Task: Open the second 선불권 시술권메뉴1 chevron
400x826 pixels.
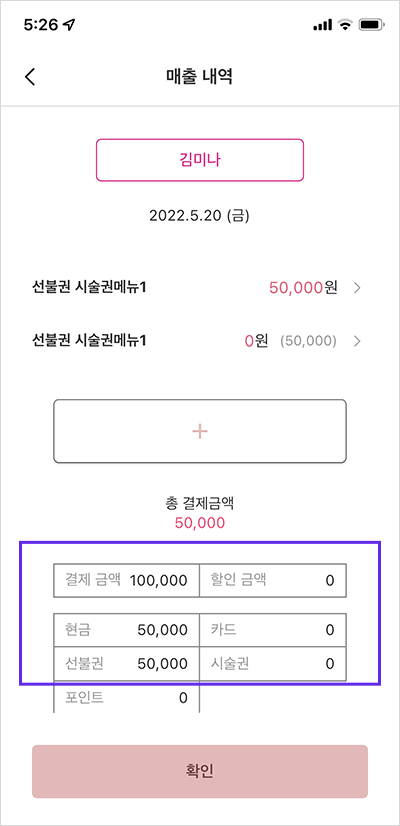Action: tap(357, 341)
